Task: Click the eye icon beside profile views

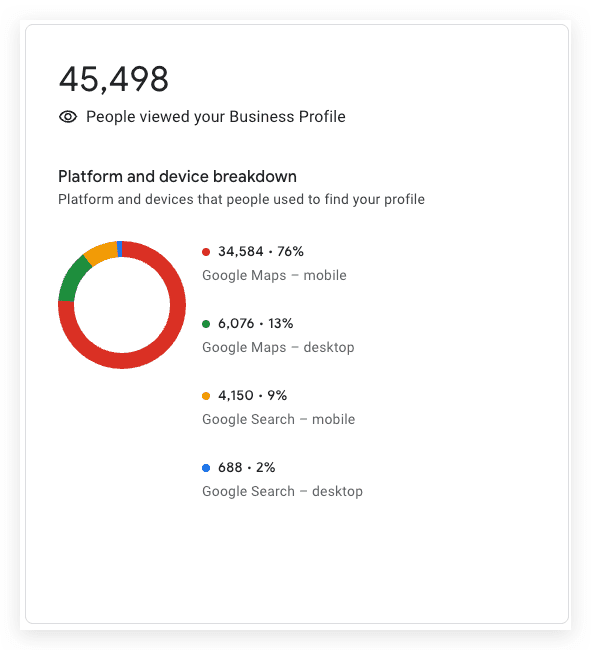Action: (68, 117)
